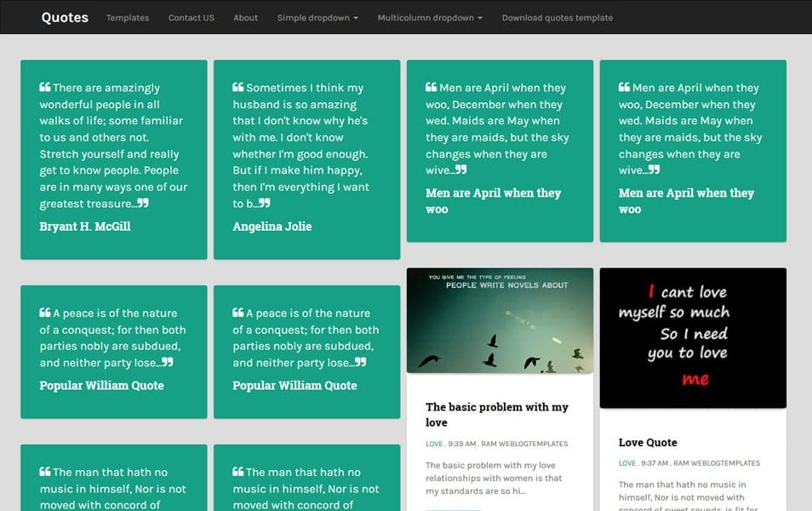Click the Download quotes template link
Viewport: 812px width, 511px height.
[x=557, y=17]
